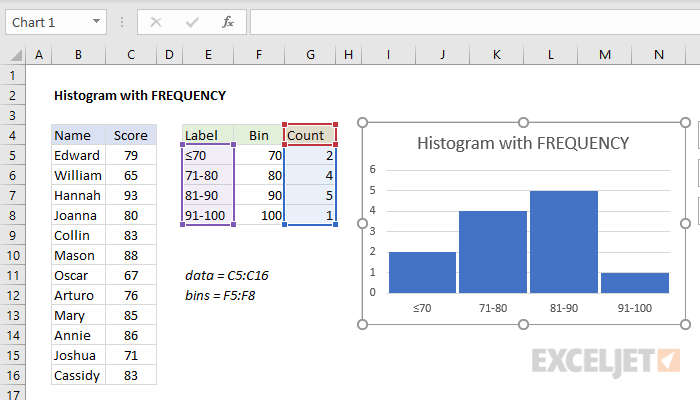Click the 71-80 histogram bar
This screenshot has width=700, height=400.
pyautogui.click(x=493, y=252)
